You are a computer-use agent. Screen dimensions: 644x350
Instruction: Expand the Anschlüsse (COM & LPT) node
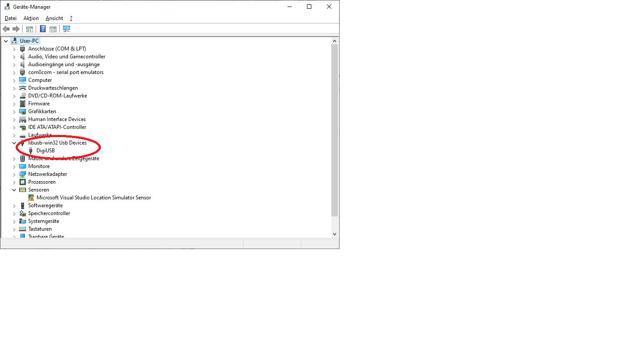point(14,49)
